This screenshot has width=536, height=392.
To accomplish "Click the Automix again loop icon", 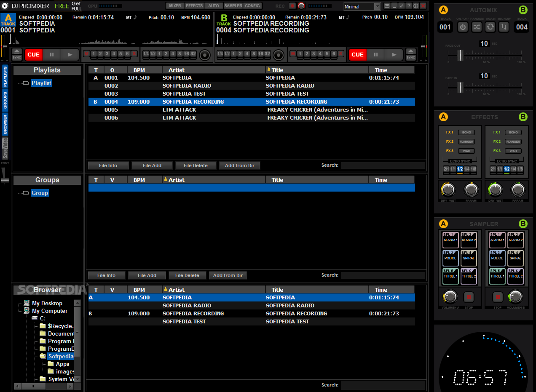I will [x=490, y=27].
